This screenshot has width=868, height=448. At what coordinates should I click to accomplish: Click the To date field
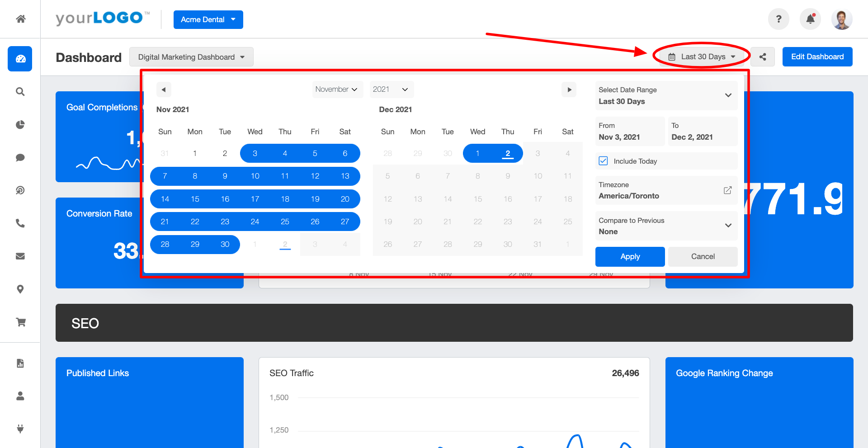703,131
